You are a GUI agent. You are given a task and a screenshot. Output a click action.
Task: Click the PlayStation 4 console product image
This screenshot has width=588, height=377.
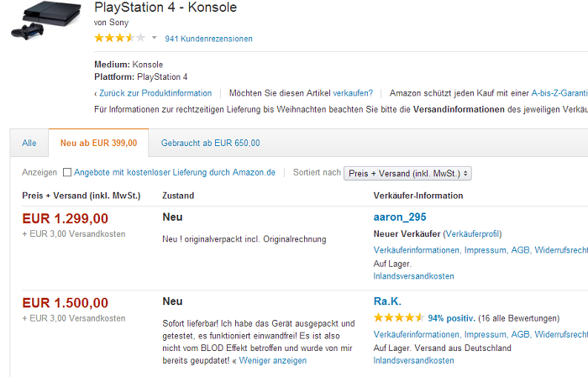tap(45, 21)
